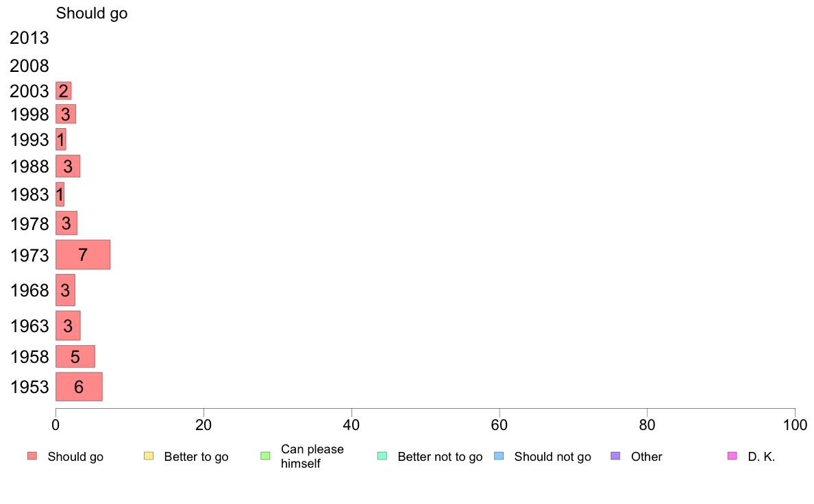Click the yellow Better to go swatch

pyautogui.click(x=149, y=456)
